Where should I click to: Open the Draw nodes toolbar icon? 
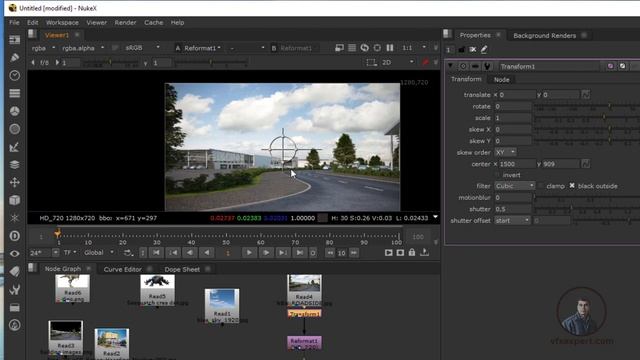[15, 58]
